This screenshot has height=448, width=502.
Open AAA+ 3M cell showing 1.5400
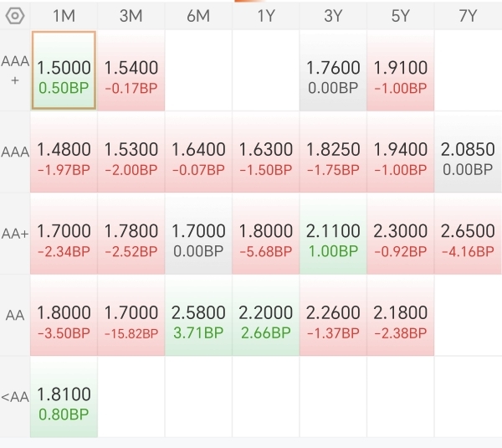tap(131, 70)
